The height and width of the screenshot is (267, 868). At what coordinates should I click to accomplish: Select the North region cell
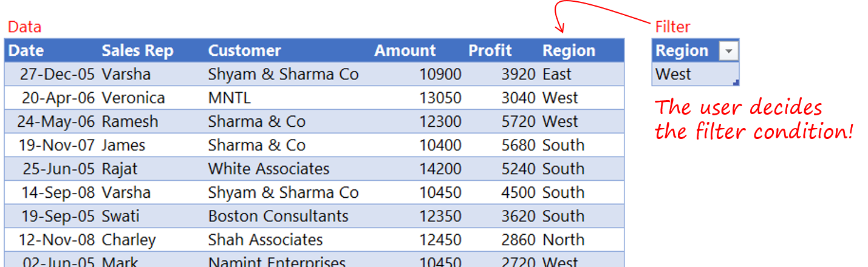tap(581, 240)
